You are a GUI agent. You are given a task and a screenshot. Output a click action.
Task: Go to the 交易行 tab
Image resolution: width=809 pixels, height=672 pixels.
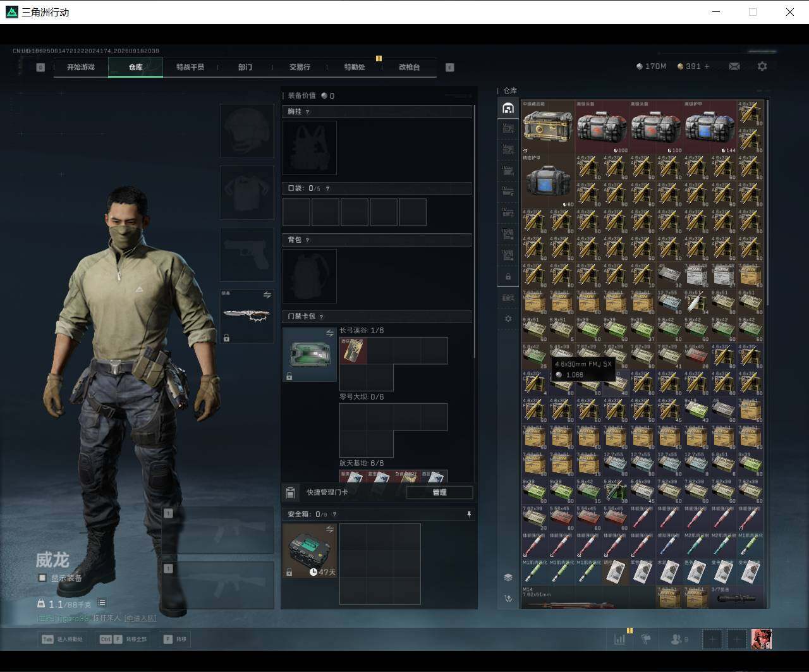click(x=300, y=67)
